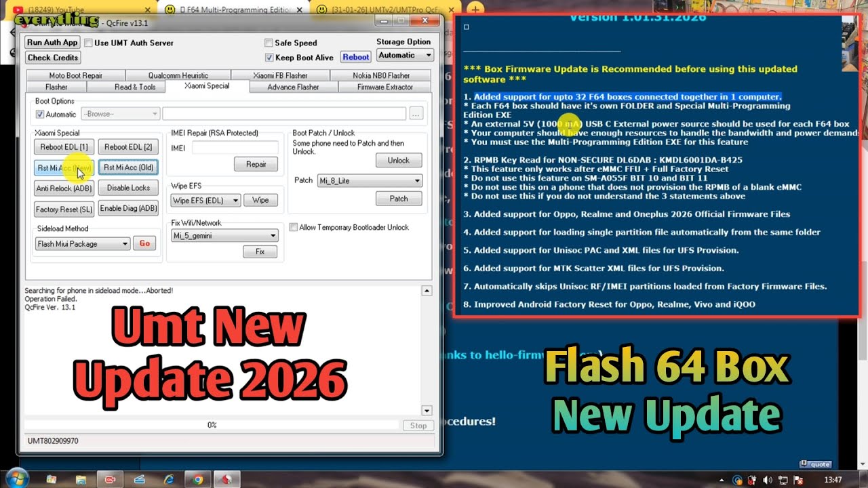The height and width of the screenshot is (488, 868).
Task: Click the 0% progress bar
Action: 212,425
